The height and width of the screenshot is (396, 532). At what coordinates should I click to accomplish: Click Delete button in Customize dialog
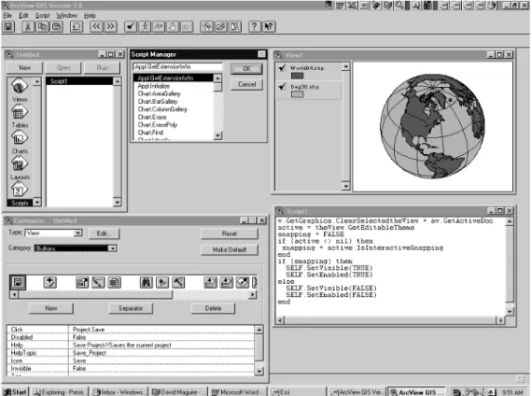(213, 308)
